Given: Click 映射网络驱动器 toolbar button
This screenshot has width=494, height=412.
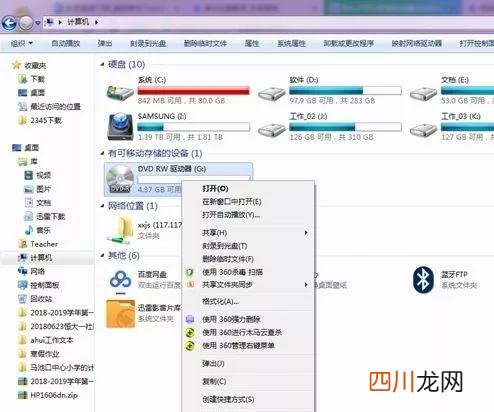Looking at the screenshot, I should 417,43.
